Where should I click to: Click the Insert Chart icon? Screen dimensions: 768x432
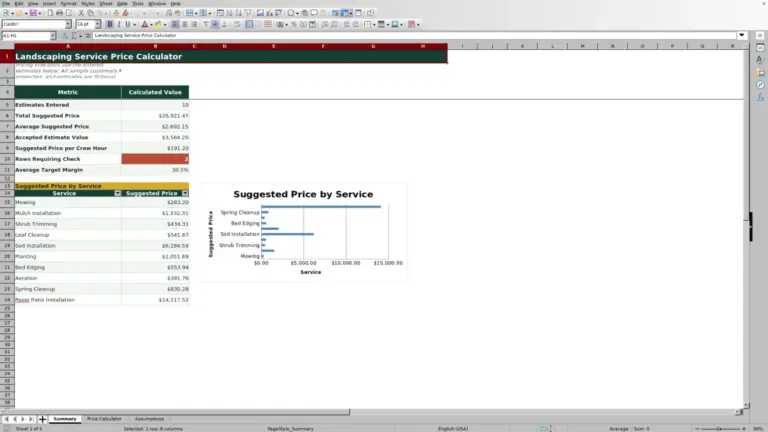tap(269, 13)
